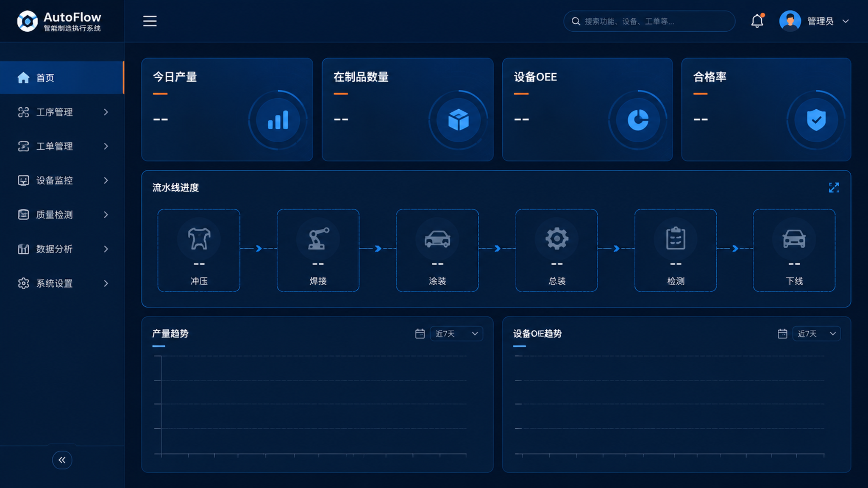Click the 产量趋势 chart area
Screen dimensions: 868x488
(x=311, y=406)
